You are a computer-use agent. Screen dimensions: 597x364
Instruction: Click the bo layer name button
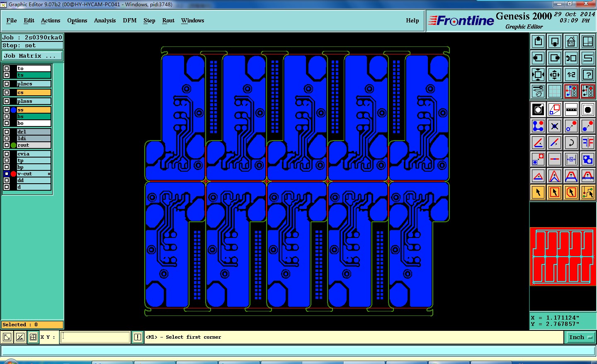[34, 123]
